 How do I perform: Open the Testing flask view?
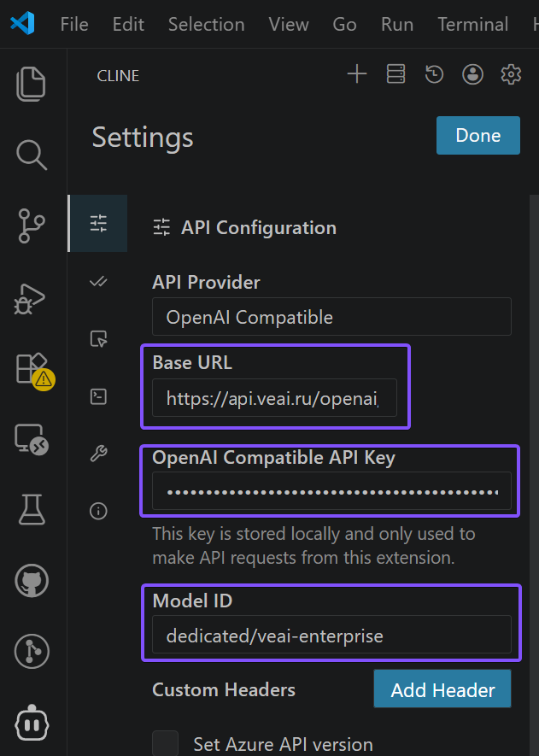32,509
